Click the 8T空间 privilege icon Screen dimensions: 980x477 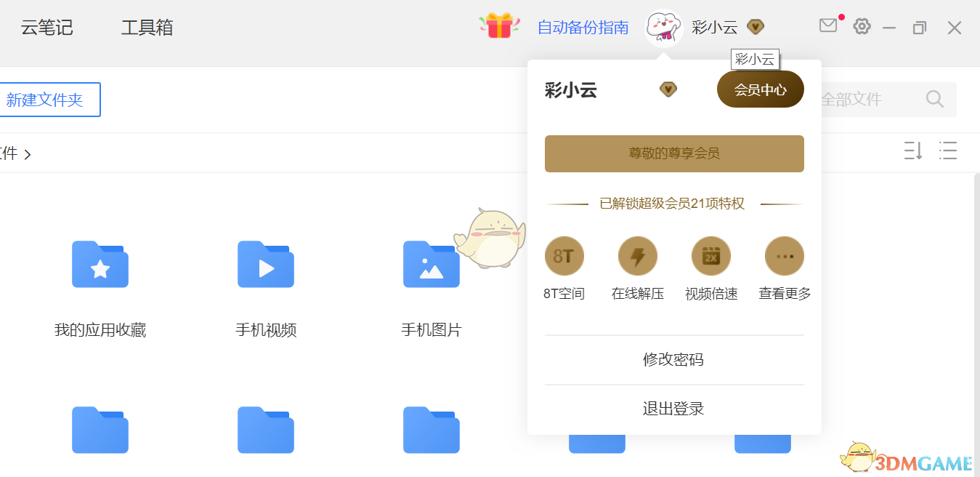(x=564, y=256)
